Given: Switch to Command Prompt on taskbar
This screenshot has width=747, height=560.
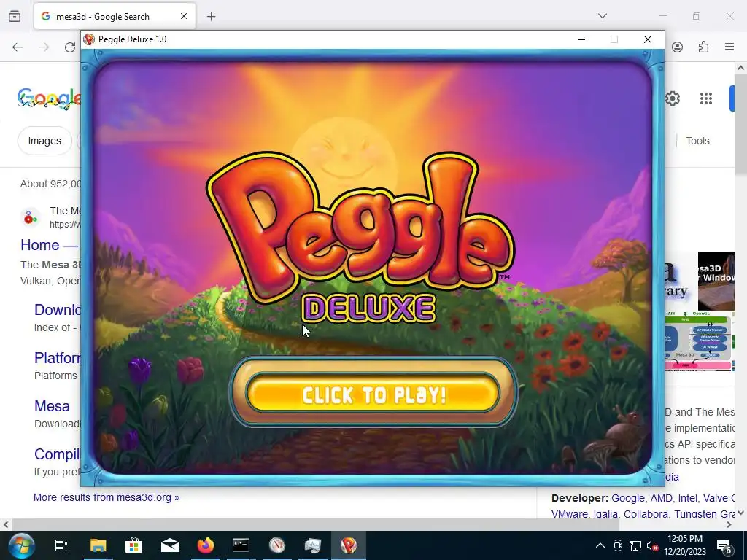Looking at the screenshot, I should click(x=241, y=545).
